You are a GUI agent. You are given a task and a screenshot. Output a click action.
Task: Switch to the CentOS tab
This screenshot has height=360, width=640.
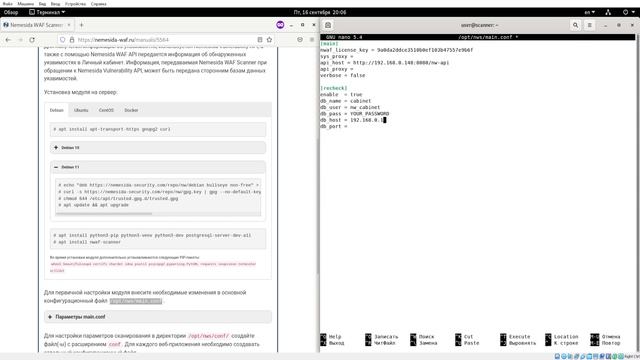point(106,110)
